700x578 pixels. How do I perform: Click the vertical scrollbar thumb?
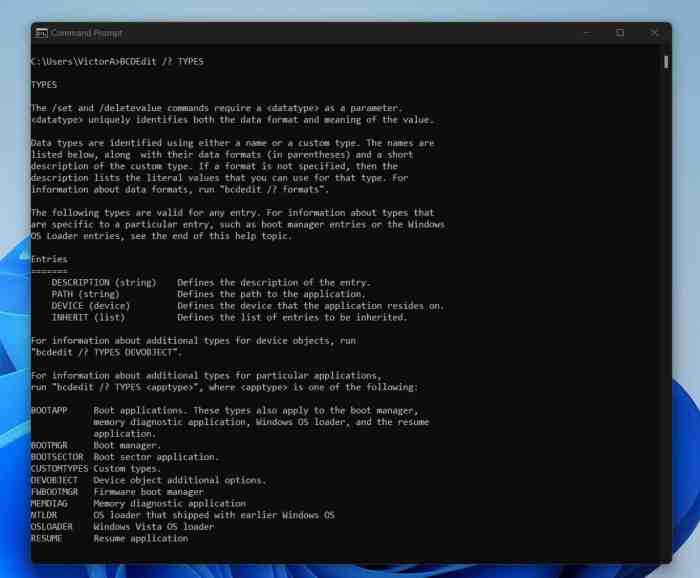point(666,62)
